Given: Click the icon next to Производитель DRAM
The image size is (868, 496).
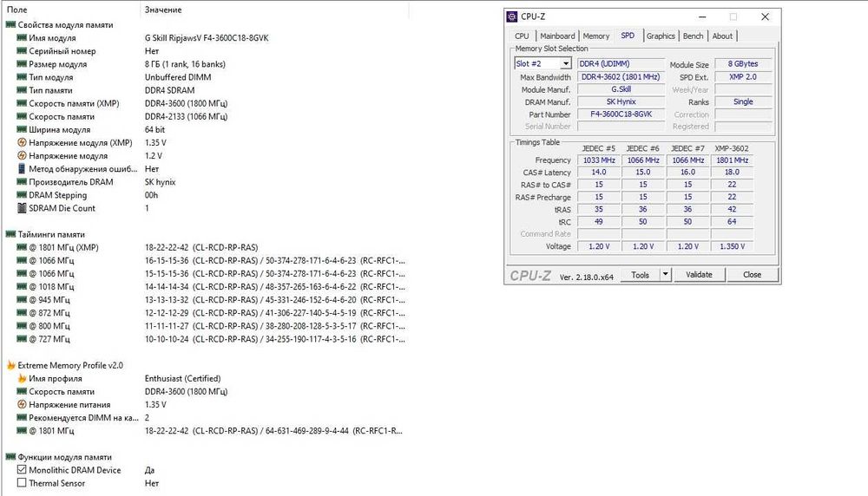Looking at the screenshot, I should pyautogui.click(x=22, y=182).
